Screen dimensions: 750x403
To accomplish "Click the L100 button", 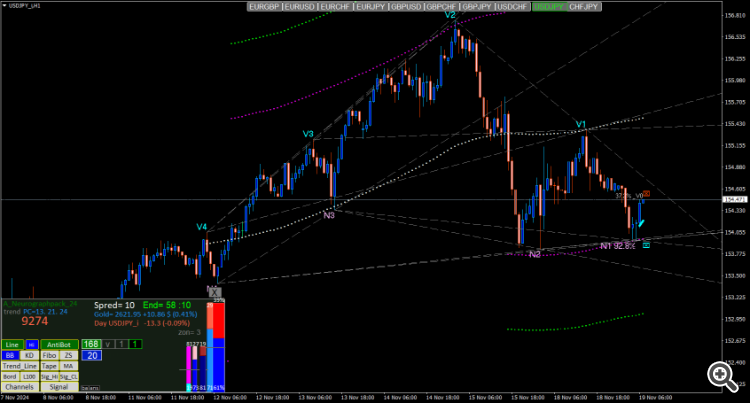I will [x=30, y=377].
